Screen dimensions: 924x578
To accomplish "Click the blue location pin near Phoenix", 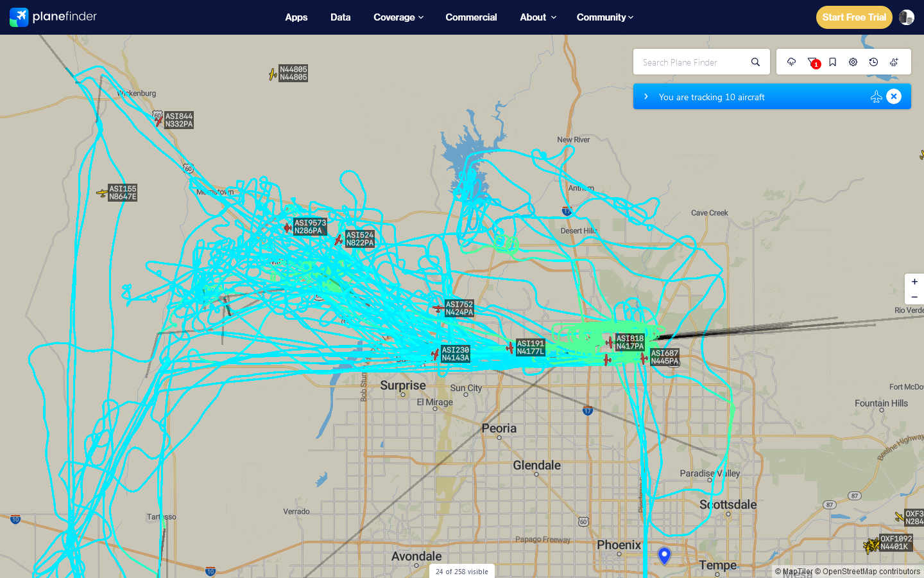I will pyautogui.click(x=664, y=556).
